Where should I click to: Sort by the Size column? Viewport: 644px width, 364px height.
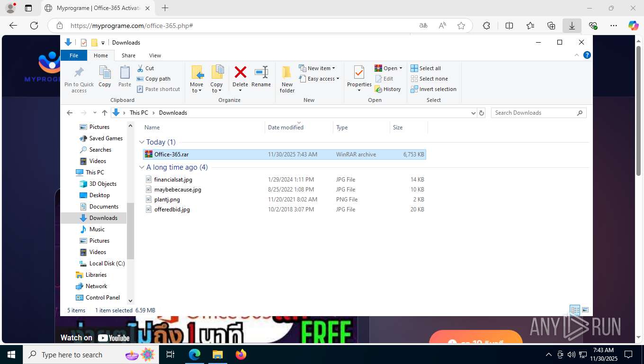pyautogui.click(x=409, y=127)
